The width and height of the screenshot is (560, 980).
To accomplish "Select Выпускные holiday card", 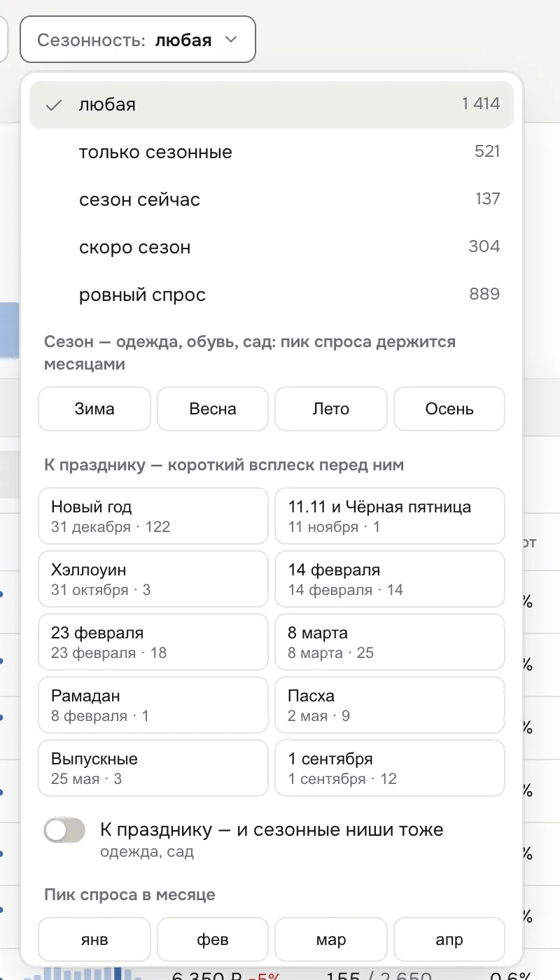I will pyautogui.click(x=153, y=768).
